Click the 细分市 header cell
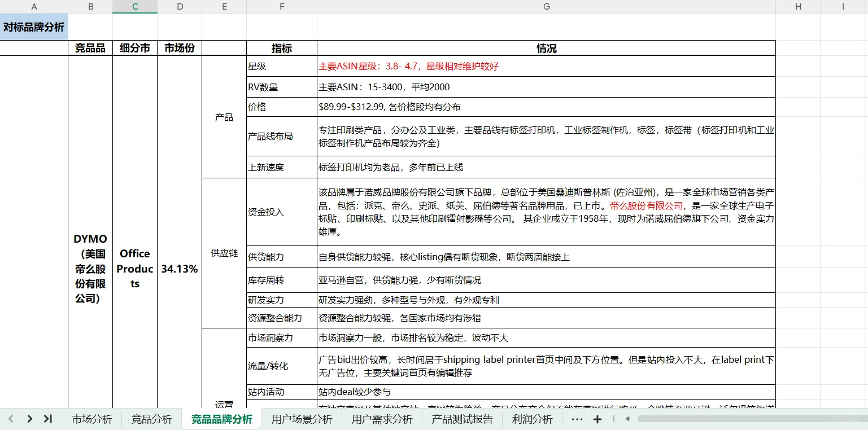 (x=135, y=48)
